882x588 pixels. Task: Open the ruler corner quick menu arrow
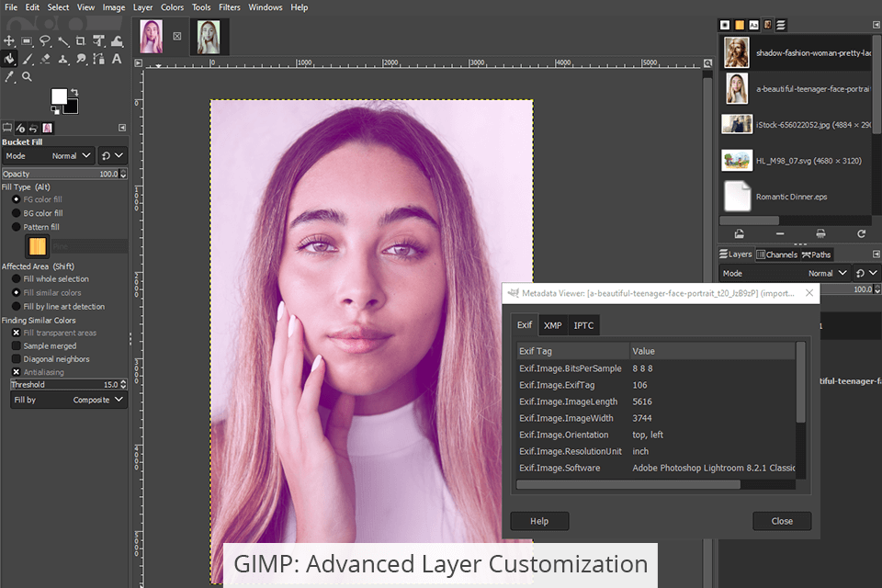[x=139, y=63]
